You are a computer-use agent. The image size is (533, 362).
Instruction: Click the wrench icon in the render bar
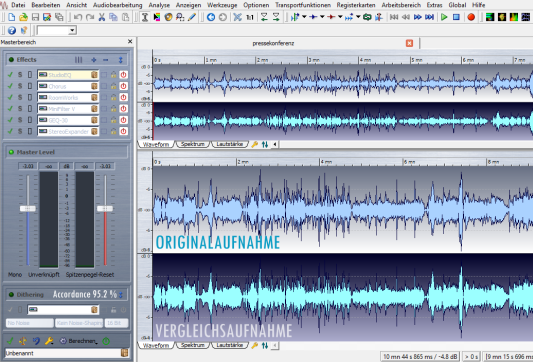pyautogui.click(x=49, y=341)
